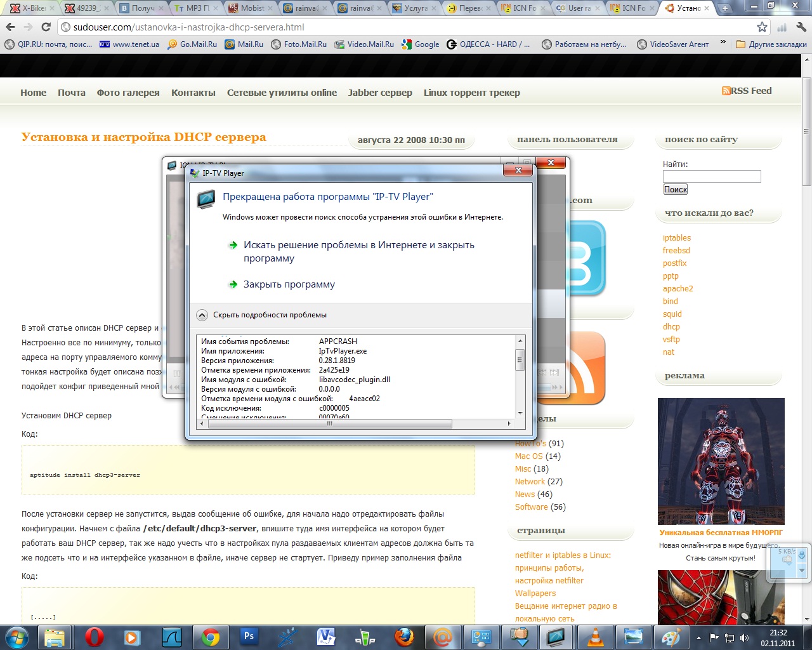
Task: Open the postfix search link
Action: tap(675, 263)
